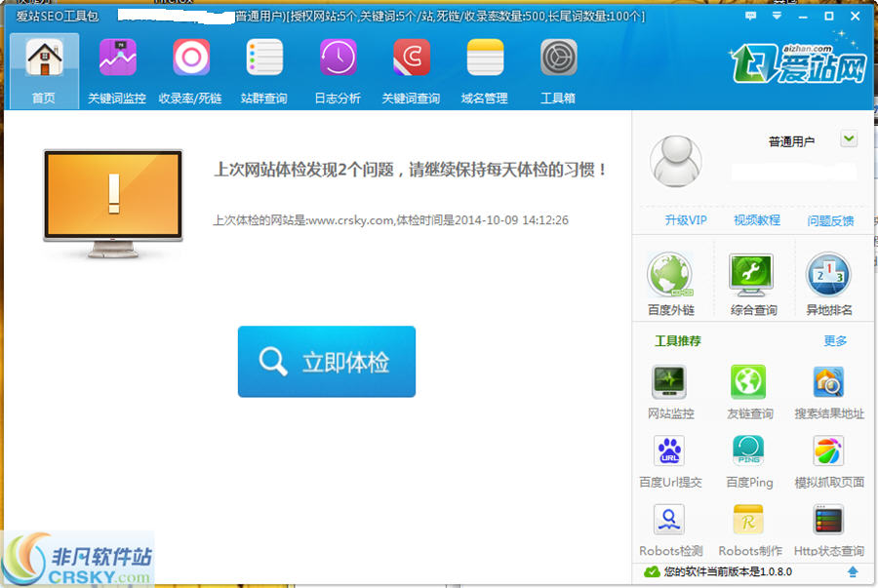The width and height of the screenshot is (878, 588).
Task: Open the 站群查询 site group query tool
Action: (263, 68)
